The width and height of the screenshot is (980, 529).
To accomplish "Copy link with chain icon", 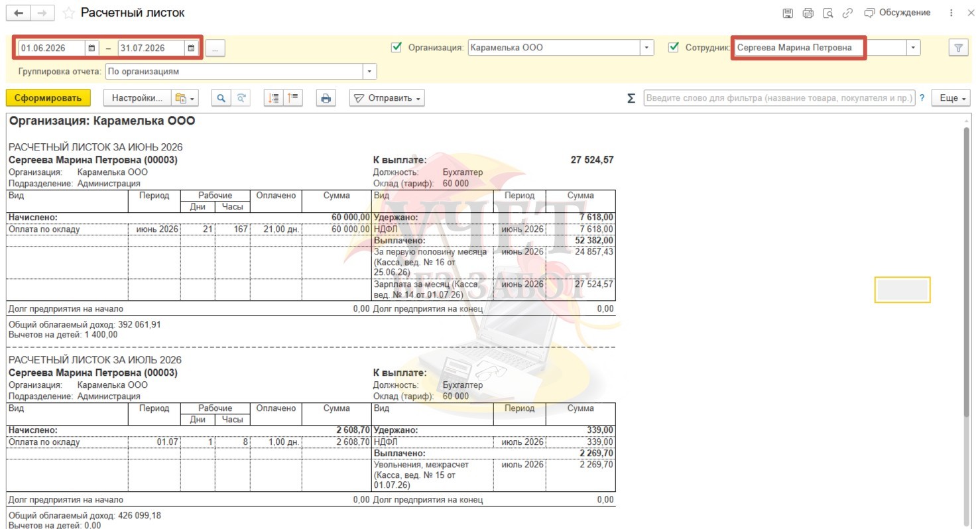I will pos(847,13).
